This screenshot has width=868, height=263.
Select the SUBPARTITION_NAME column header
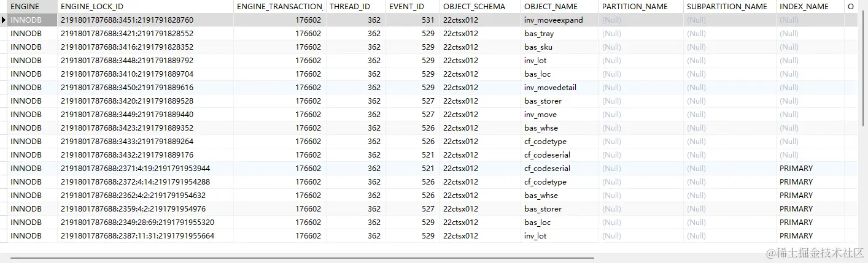pos(729,7)
